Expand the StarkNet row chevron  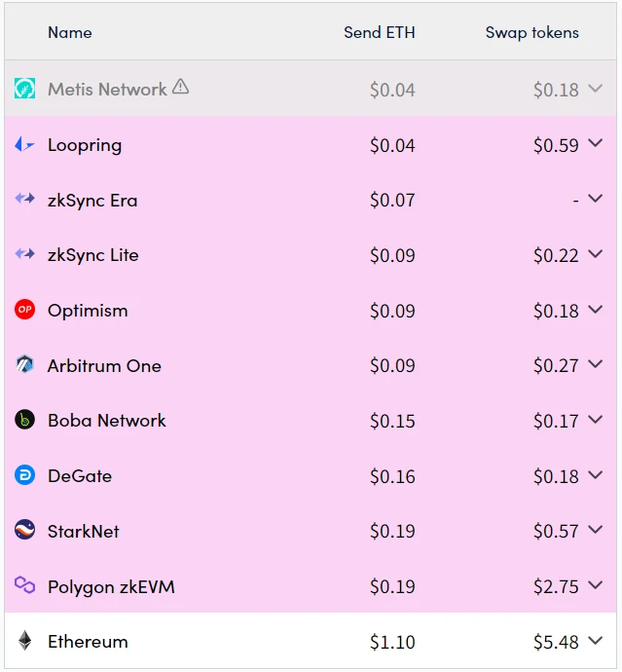[x=596, y=530]
